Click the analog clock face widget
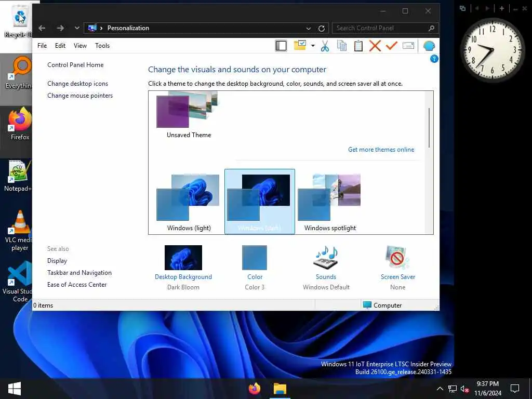The height and width of the screenshot is (399, 532). point(492,50)
